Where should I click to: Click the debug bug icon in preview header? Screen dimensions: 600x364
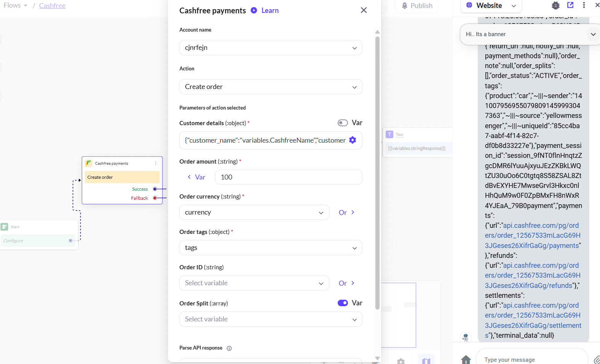point(555,5)
